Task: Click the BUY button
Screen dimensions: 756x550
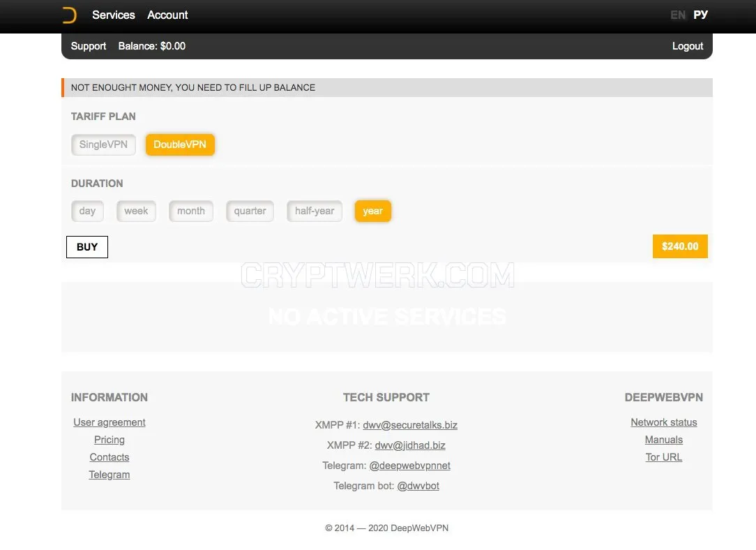Action: click(x=87, y=247)
